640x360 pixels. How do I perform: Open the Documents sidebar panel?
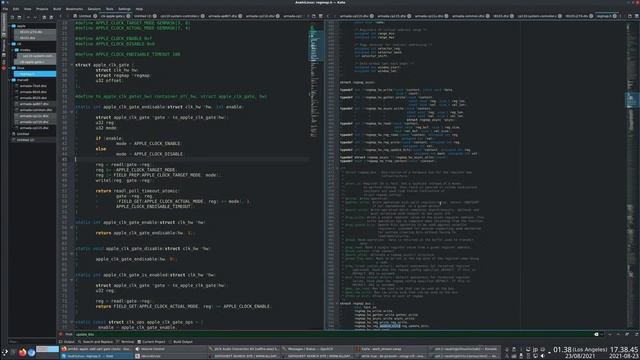(4, 24)
